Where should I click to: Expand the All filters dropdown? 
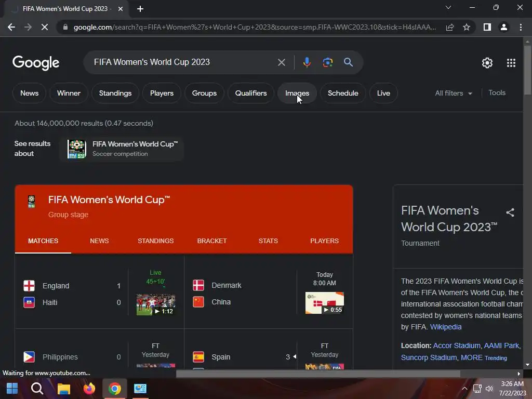[x=453, y=93]
